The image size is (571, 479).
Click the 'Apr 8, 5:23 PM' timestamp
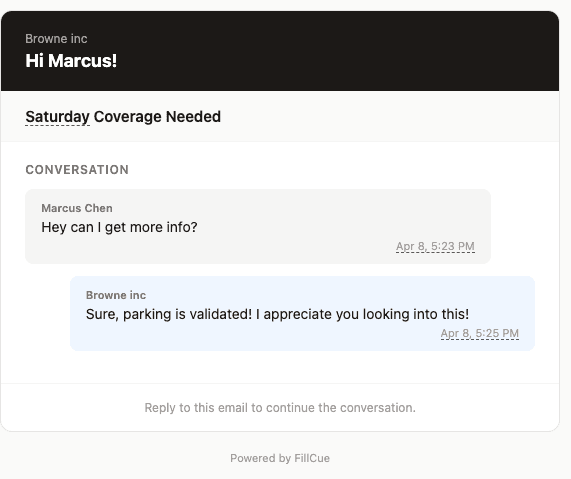coord(435,247)
